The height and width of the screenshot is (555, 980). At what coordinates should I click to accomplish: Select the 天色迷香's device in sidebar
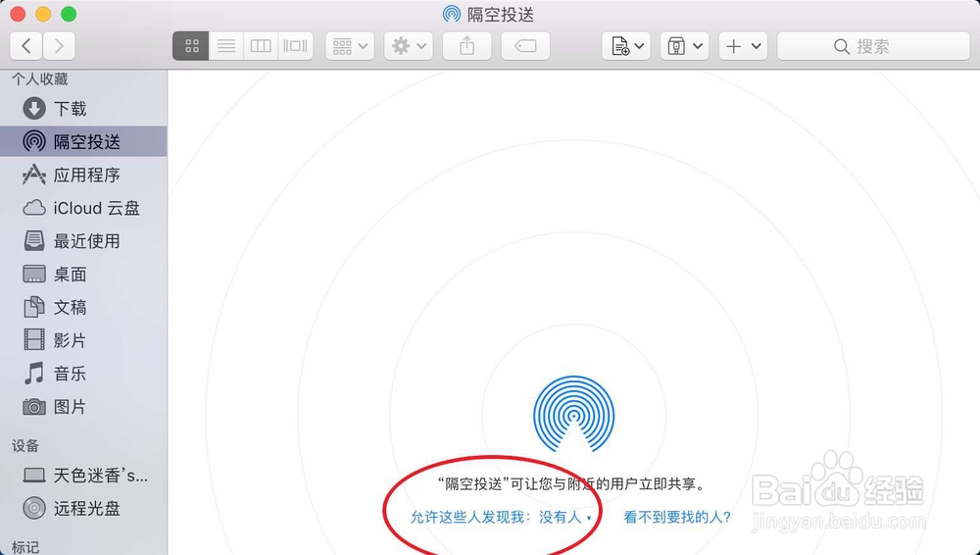(83, 476)
